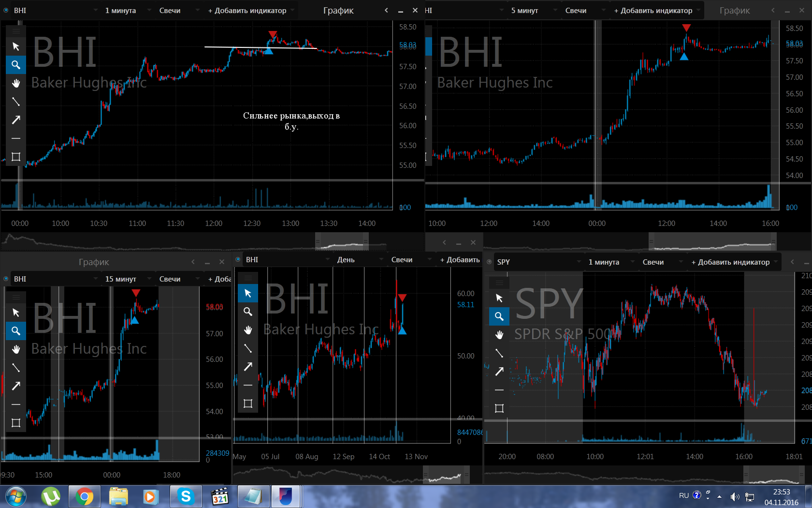Select the rectangle tool in the BHI 1-minute chart
This screenshot has height=508, width=812.
tap(16, 157)
